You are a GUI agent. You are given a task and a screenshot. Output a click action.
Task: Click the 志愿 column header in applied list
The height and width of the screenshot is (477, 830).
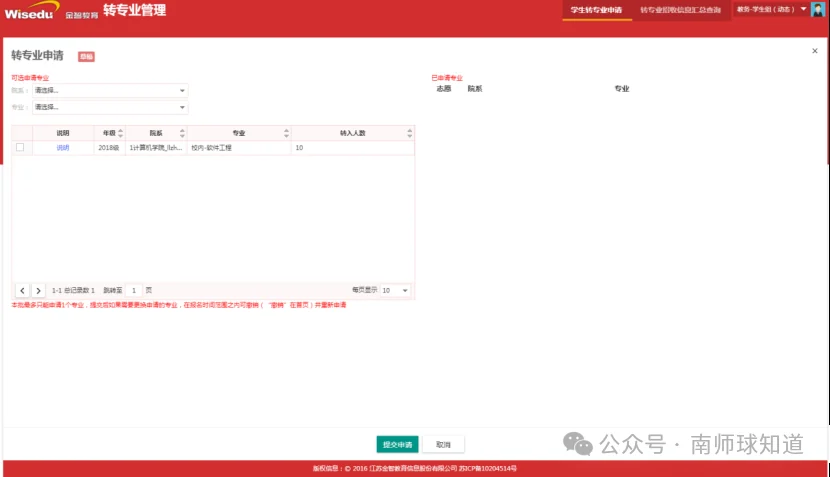click(x=444, y=88)
